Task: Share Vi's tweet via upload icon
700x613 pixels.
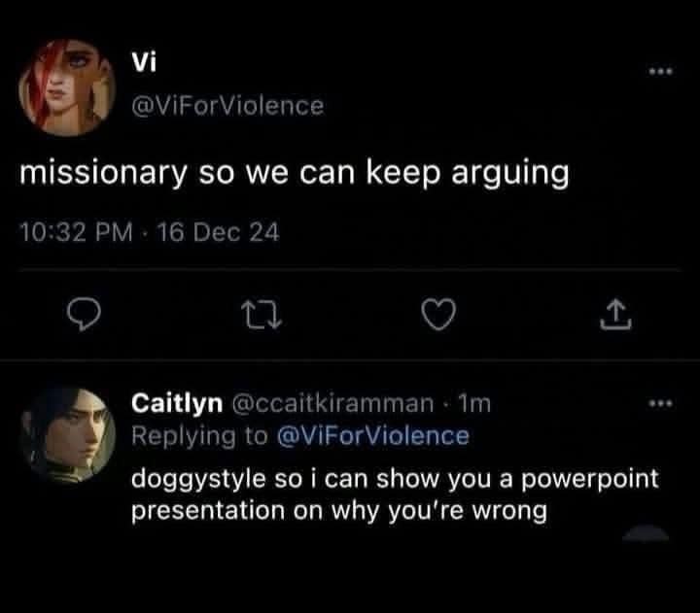Action: tap(615, 315)
